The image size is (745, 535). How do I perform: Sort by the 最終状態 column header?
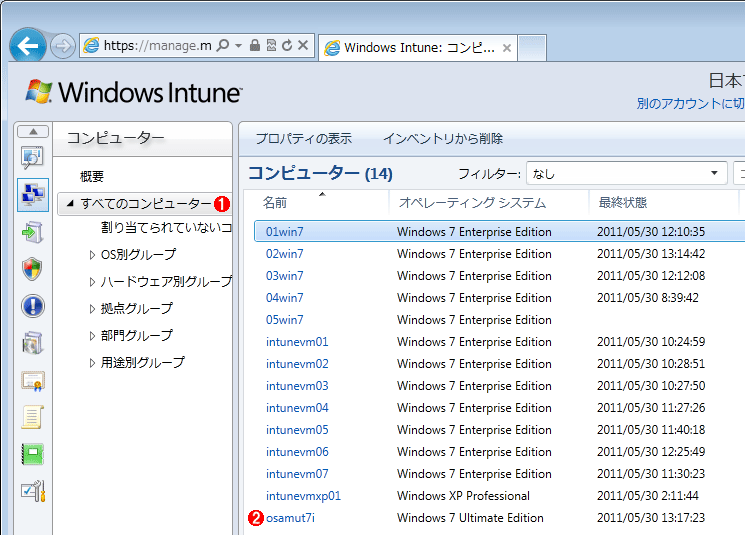click(x=622, y=203)
